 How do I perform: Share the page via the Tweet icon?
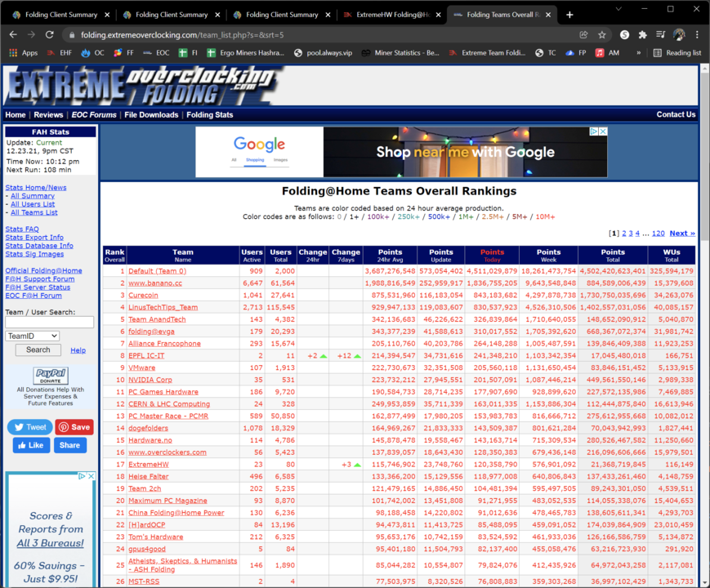coord(29,426)
